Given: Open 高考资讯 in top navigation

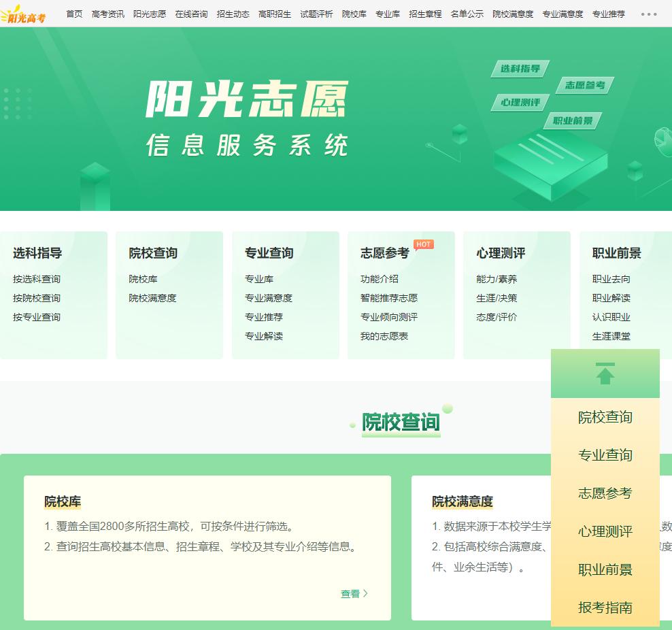Looking at the screenshot, I should click(x=108, y=14).
